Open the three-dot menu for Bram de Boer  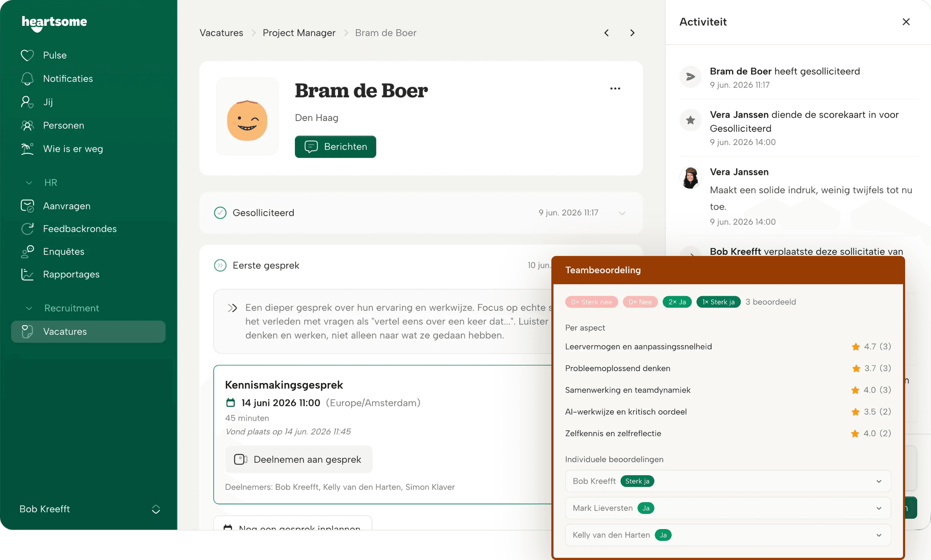click(x=615, y=88)
